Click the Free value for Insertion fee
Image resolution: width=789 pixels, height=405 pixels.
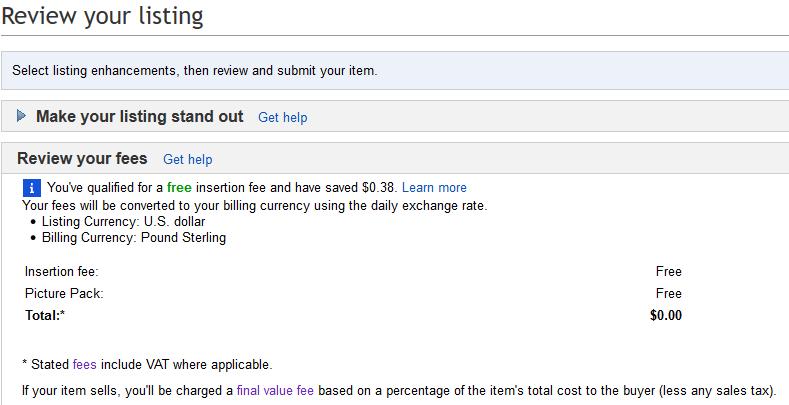tap(668, 271)
